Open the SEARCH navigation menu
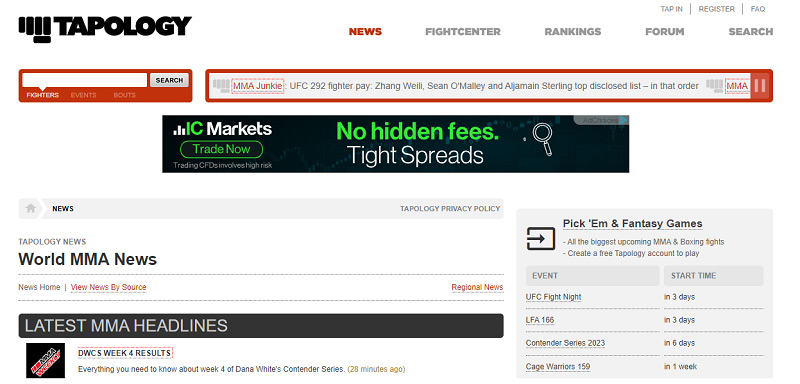 [751, 32]
